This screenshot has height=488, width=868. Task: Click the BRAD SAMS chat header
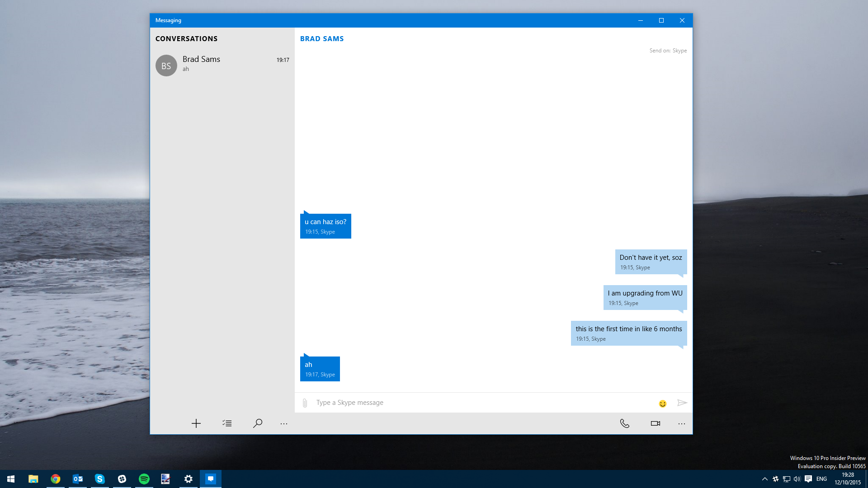point(322,39)
